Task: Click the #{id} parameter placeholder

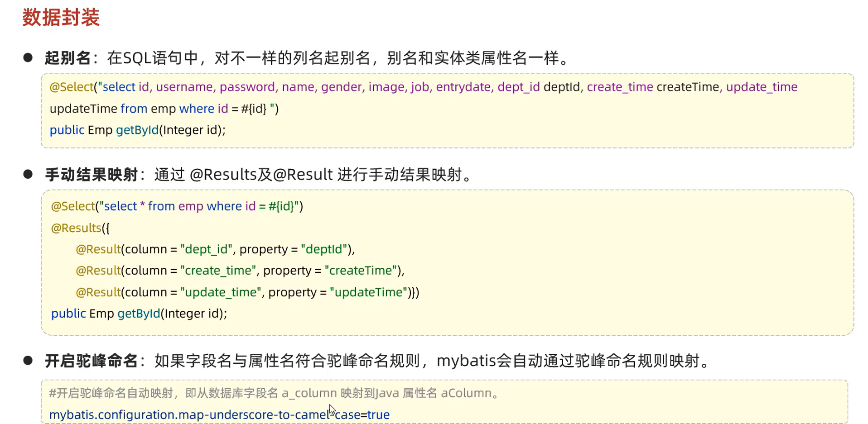Action: coord(254,109)
